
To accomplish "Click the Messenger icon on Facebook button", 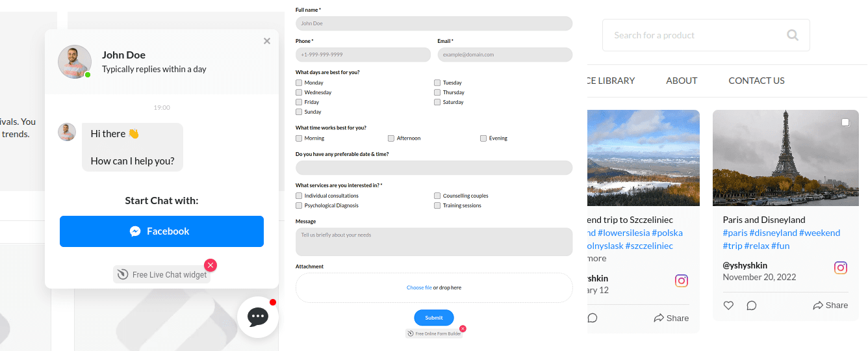I will pyautogui.click(x=135, y=231).
